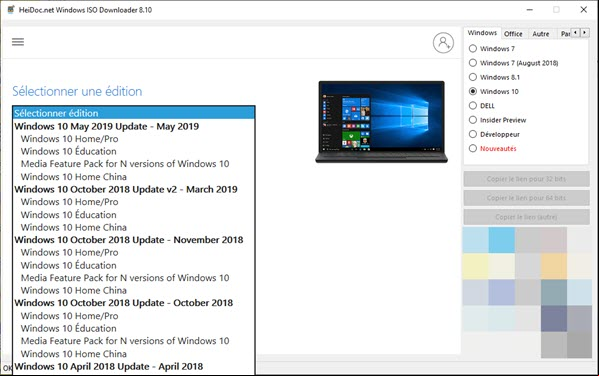
Task: Select the Windows 10 radio button
Action: click(x=473, y=91)
